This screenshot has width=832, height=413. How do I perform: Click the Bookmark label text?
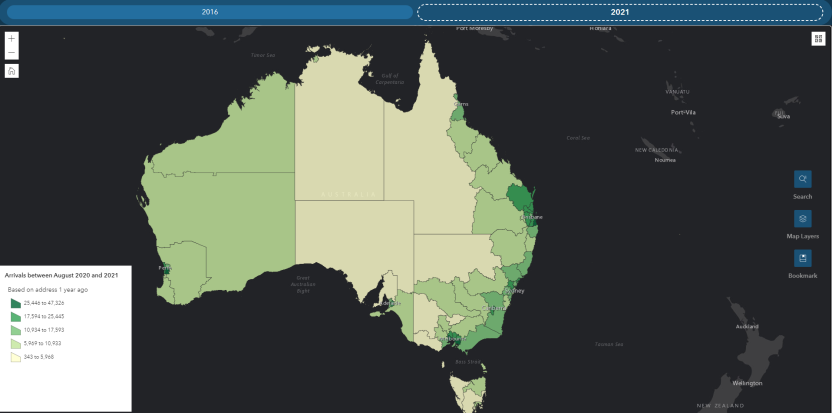[x=802, y=276]
